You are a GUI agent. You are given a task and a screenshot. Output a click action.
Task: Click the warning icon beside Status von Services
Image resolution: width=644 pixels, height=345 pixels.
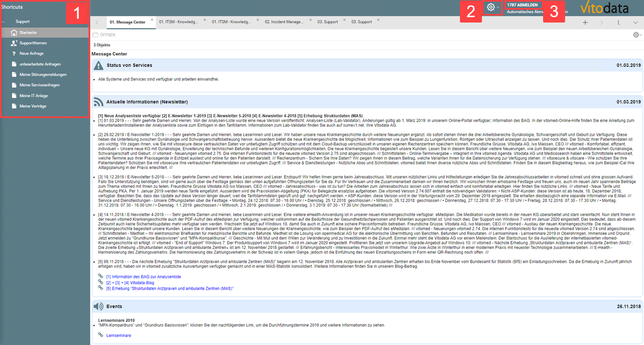tap(98, 65)
